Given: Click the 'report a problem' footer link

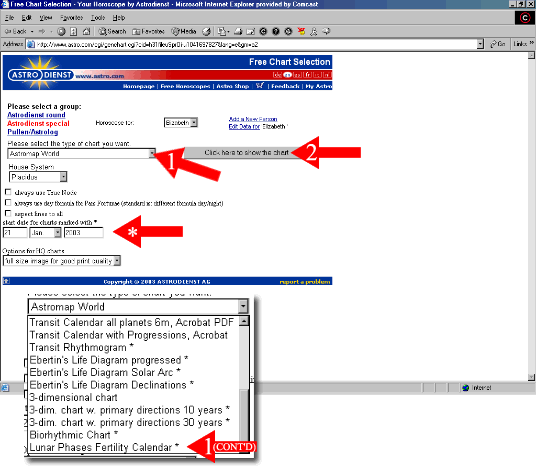Looking at the screenshot, I should (x=305, y=282).
